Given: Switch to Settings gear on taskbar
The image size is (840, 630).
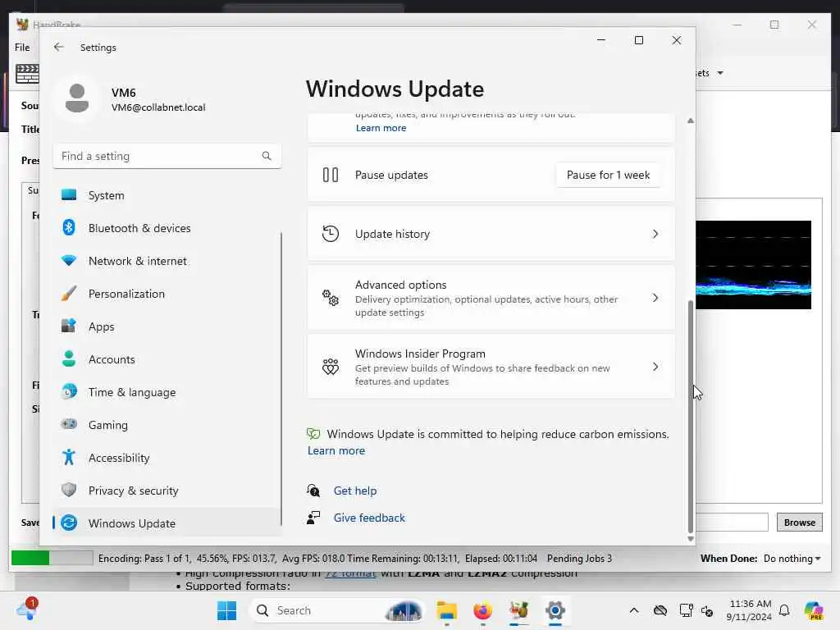Looking at the screenshot, I should click(x=555, y=610).
